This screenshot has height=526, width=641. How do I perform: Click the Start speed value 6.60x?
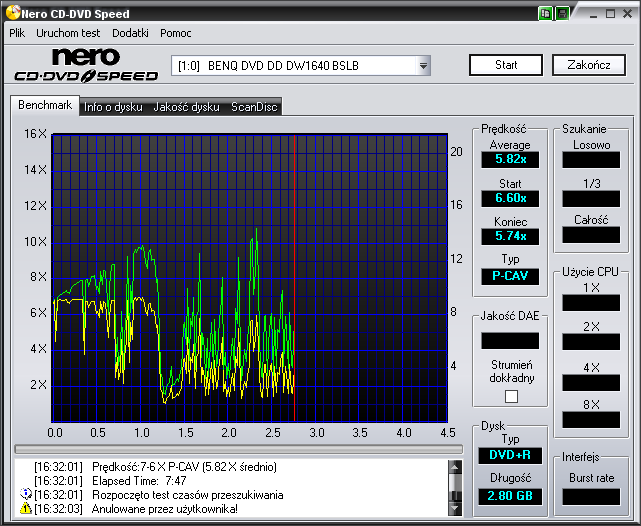510,198
